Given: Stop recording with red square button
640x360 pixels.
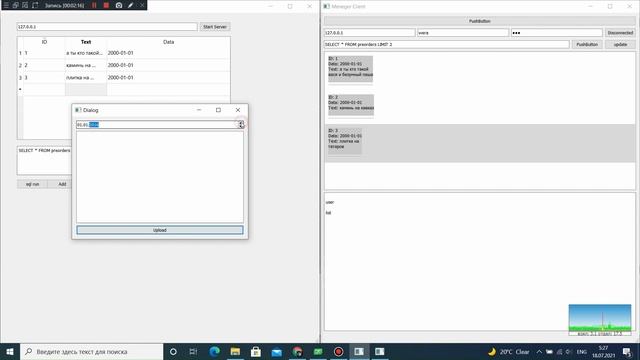Looking at the screenshot, I should 106,5.
